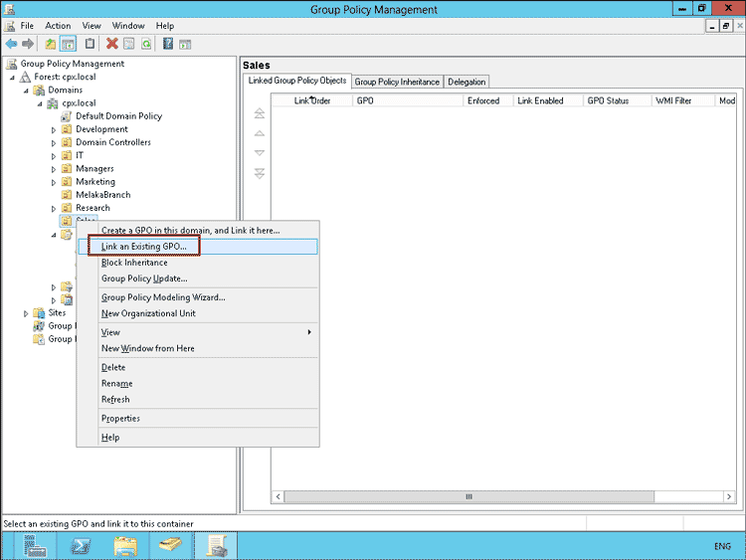Collapse the cpx.local domain node
The width and height of the screenshot is (746, 560).
coord(40,103)
